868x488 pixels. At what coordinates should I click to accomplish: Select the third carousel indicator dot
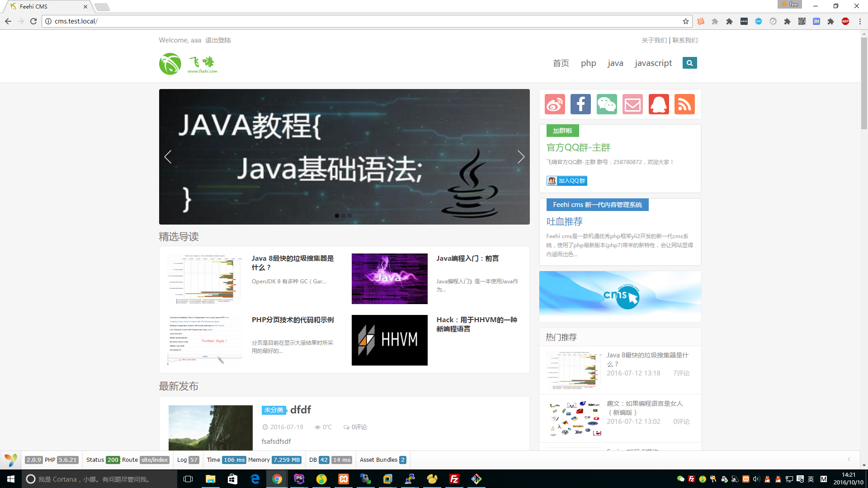pos(349,216)
